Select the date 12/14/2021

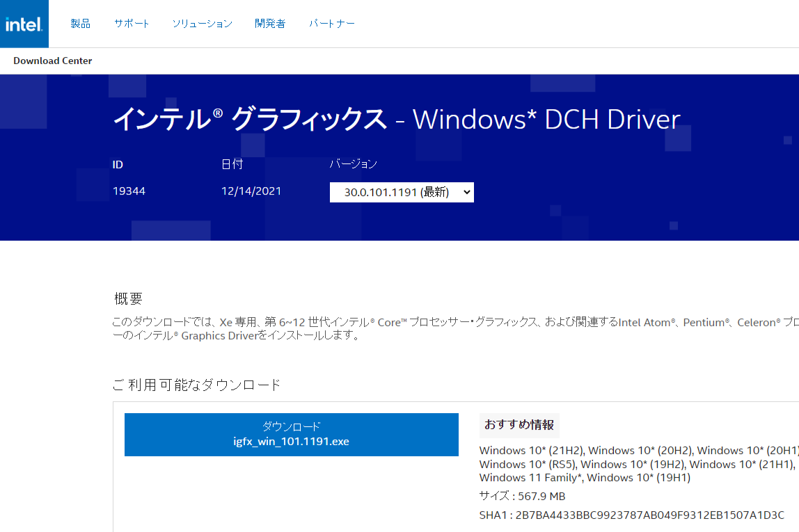(251, 191)
